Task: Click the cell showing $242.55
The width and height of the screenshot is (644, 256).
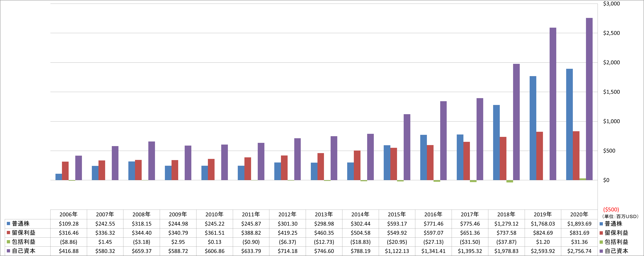Action: click(x=105, y=224)
